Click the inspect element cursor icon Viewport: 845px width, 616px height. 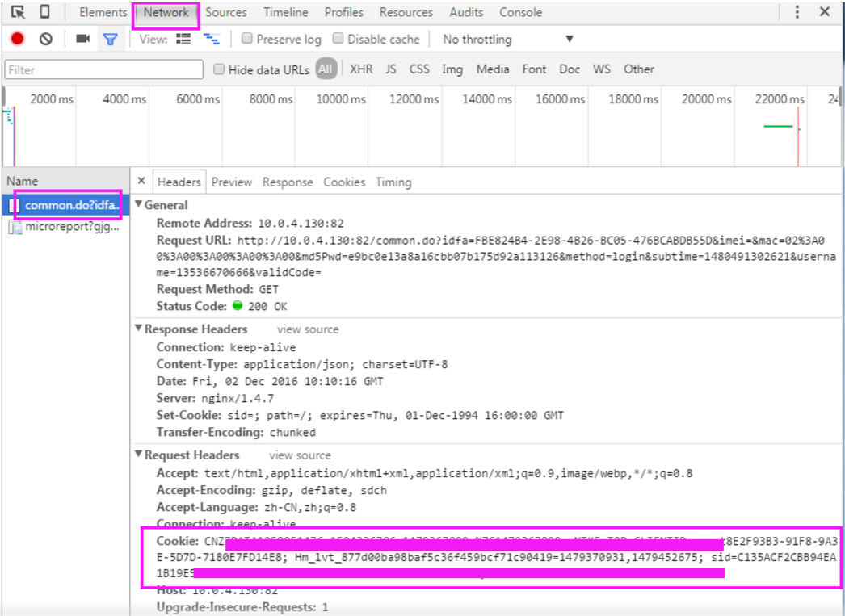(18, 12)
